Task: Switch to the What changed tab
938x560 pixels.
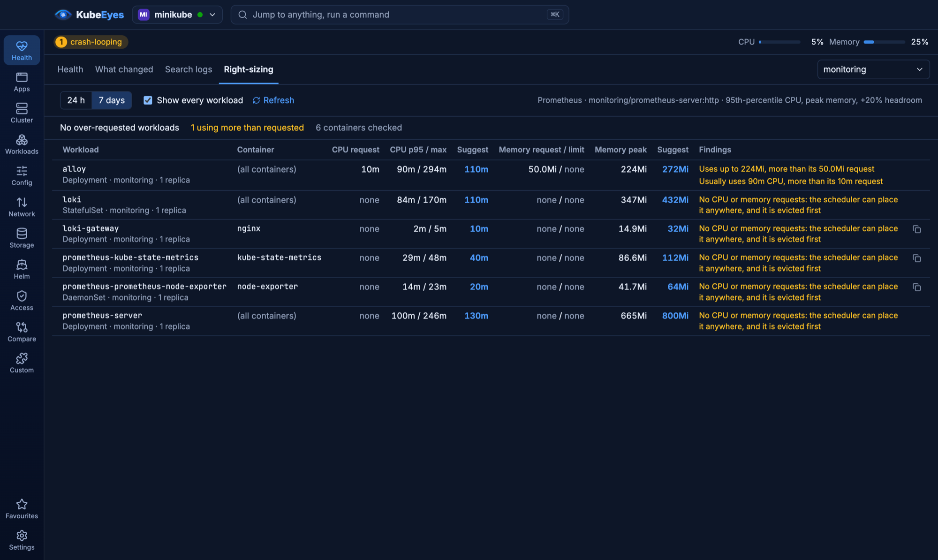Action: [124, 69]
